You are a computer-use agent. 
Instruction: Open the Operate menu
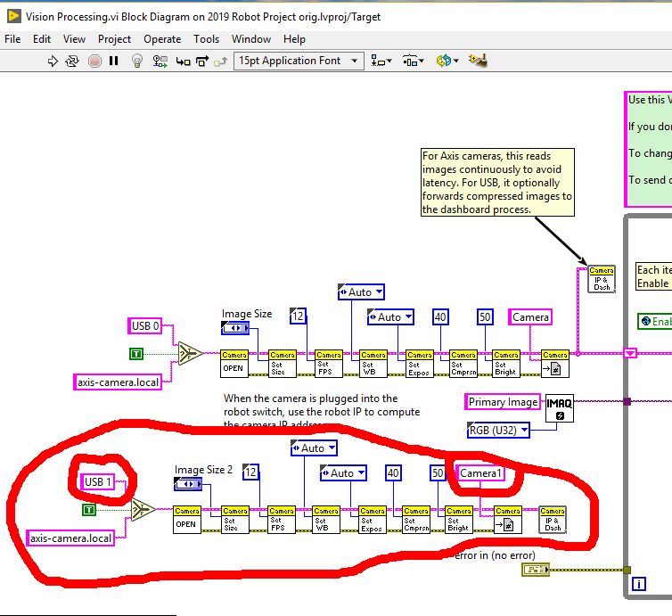(162, 39)
